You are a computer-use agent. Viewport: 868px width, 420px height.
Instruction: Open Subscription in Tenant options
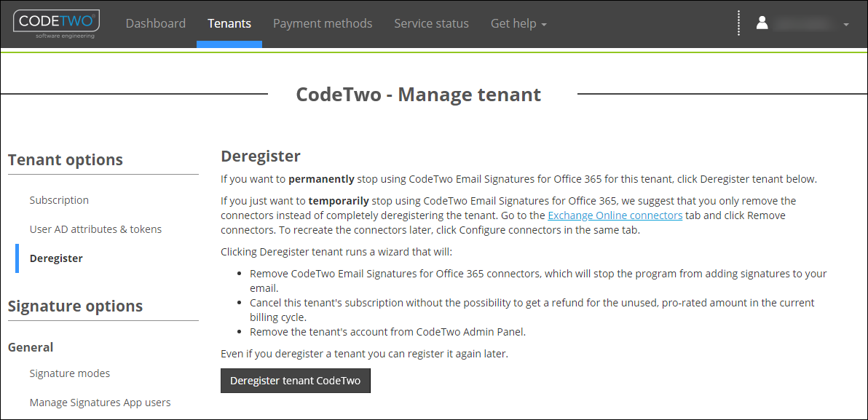pyautogui.click(x=59, y=199)
